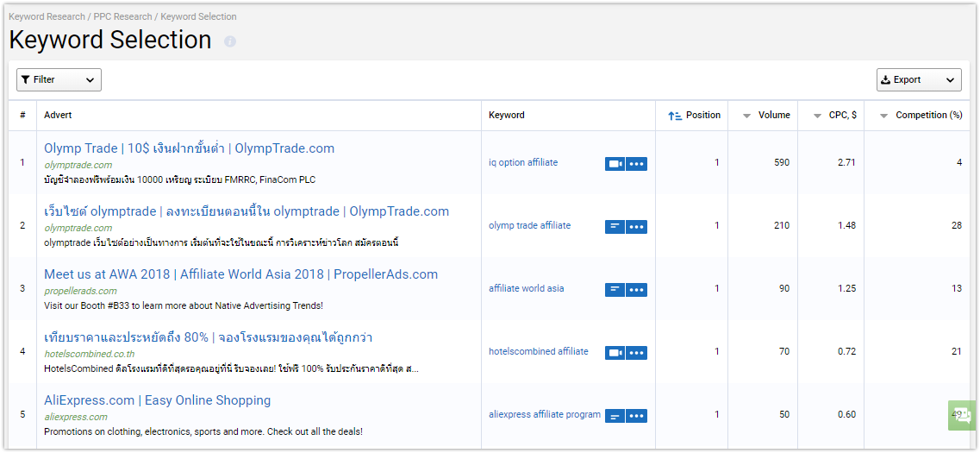Viewport: 980px width, 453px height.
Task: Click volume value 590
Action: (x=782, y=163)
